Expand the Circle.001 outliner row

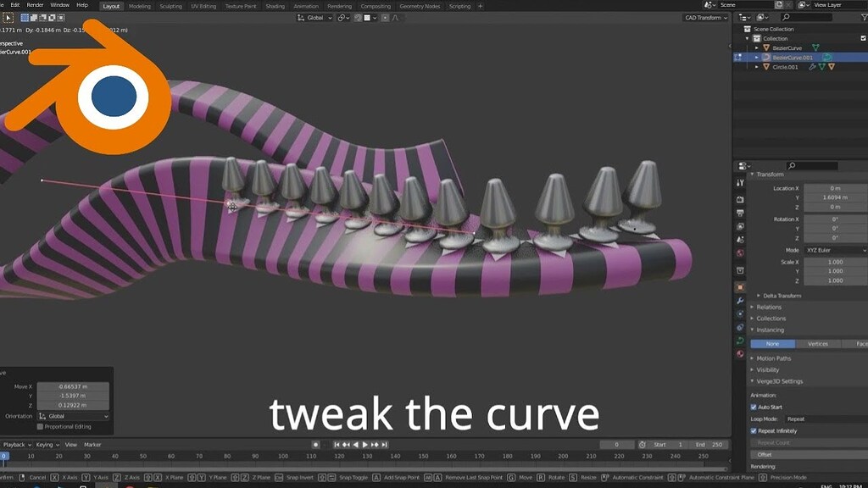[x=757, y=67]
